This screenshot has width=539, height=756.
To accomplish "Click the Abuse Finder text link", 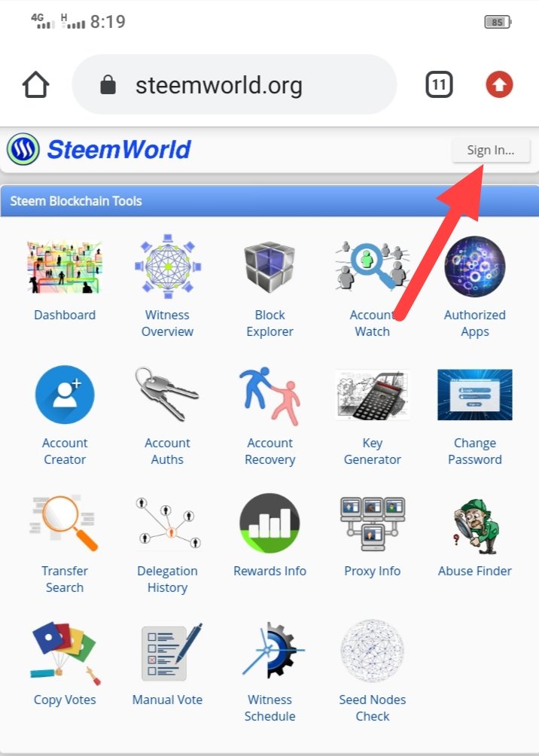I will click(x=475, y=571).
